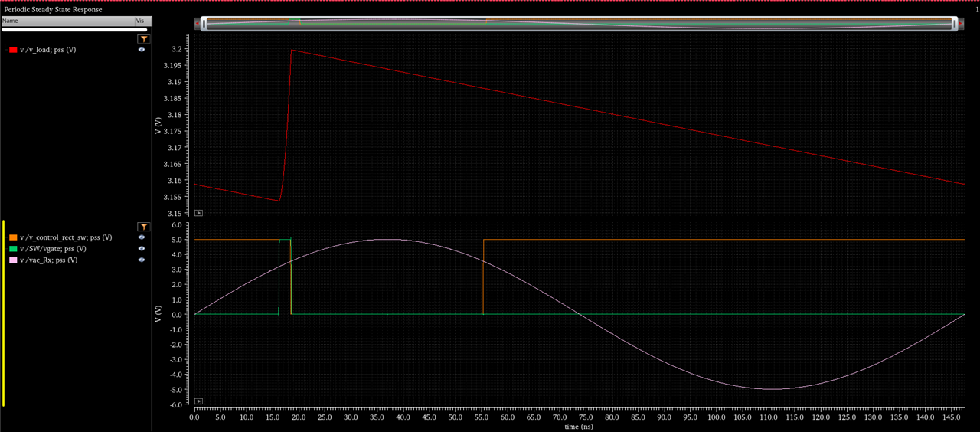
Task: Click the green /SW/vgate color swatch
Action: click(13, 249)
